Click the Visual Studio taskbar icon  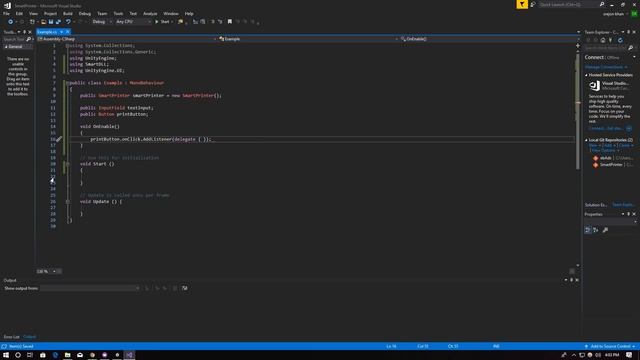point(129,355)
